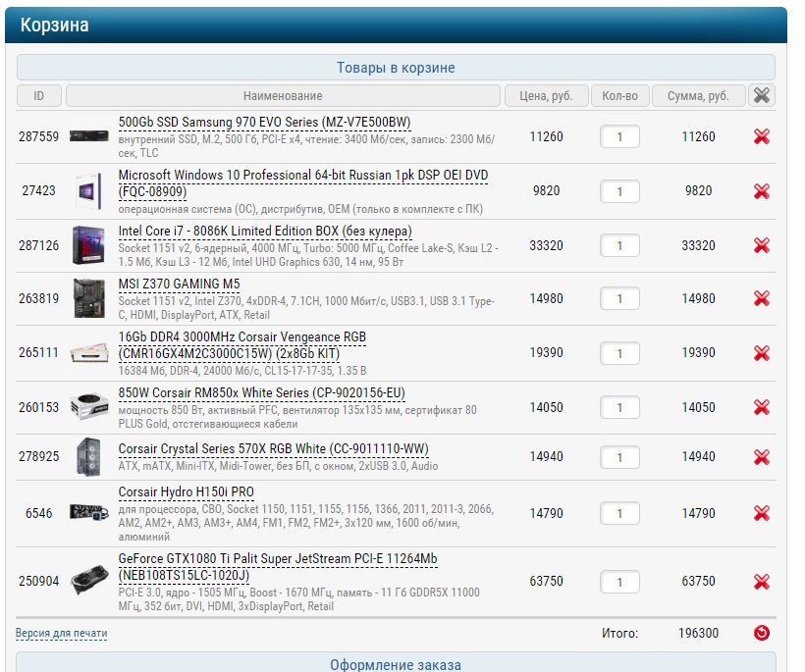Edit quantity field for GeForce GTX1080 Ti
Viewport: 805px width, 672px height.
[619, 582]
